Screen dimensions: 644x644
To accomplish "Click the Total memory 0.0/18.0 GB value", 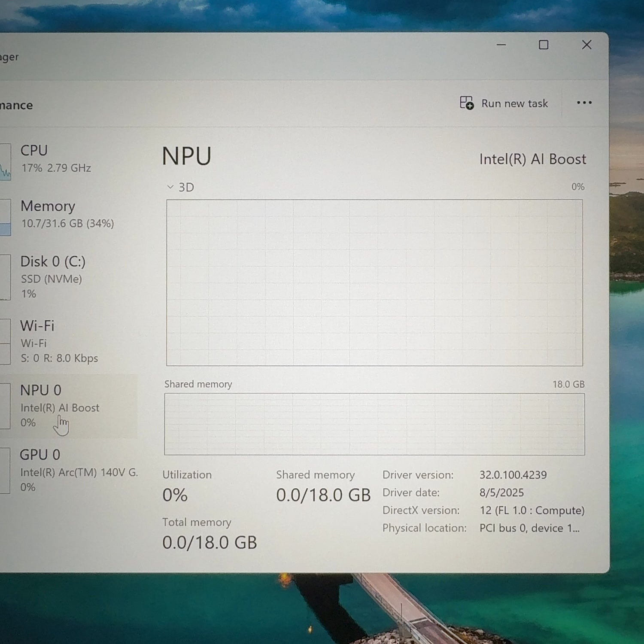I will click(x=210, y=543).
